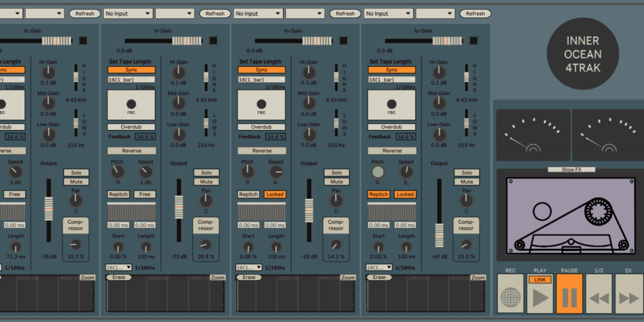Mute the track with -29 dB output
This screenshot has height=322, width=644.
(337, 182)
